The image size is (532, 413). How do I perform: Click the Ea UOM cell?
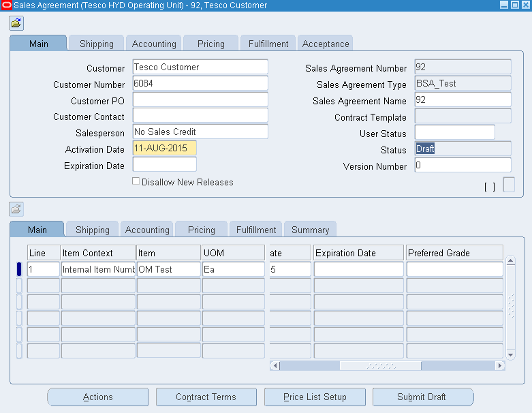click(x=234, y=269)
